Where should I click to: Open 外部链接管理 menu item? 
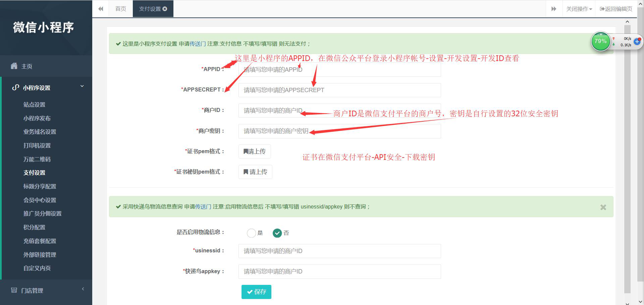[x=40, y=255]
